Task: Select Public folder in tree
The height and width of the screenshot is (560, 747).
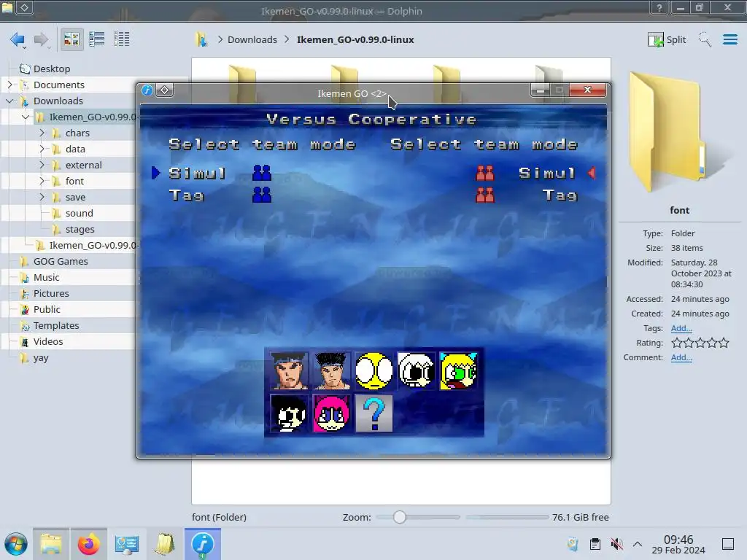Action: (x=47, y=309)
